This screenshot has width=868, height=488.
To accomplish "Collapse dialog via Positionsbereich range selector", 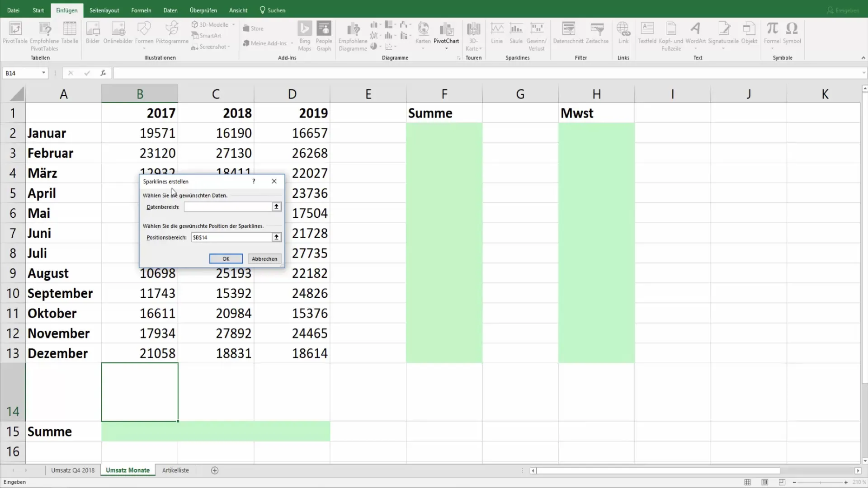I will pyautogui.click(x=276, y=237).
